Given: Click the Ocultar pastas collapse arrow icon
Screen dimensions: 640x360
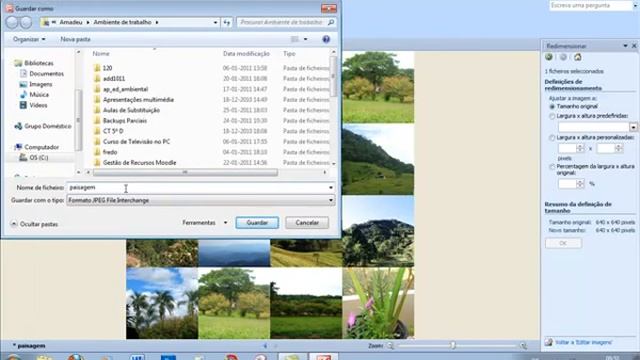Looking at the screenshot, I should click(x=14, y=224).
